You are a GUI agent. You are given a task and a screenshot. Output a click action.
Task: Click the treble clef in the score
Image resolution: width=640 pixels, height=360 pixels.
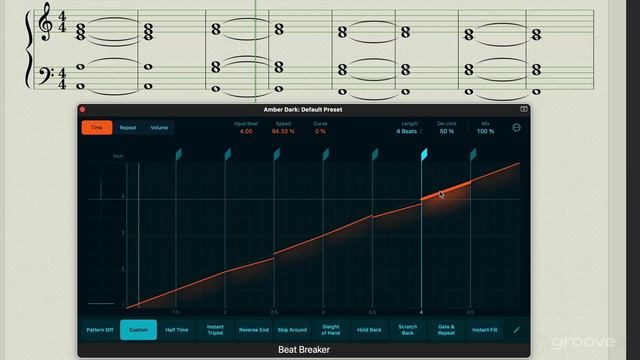pyautogui.click(x=45, y=22)
